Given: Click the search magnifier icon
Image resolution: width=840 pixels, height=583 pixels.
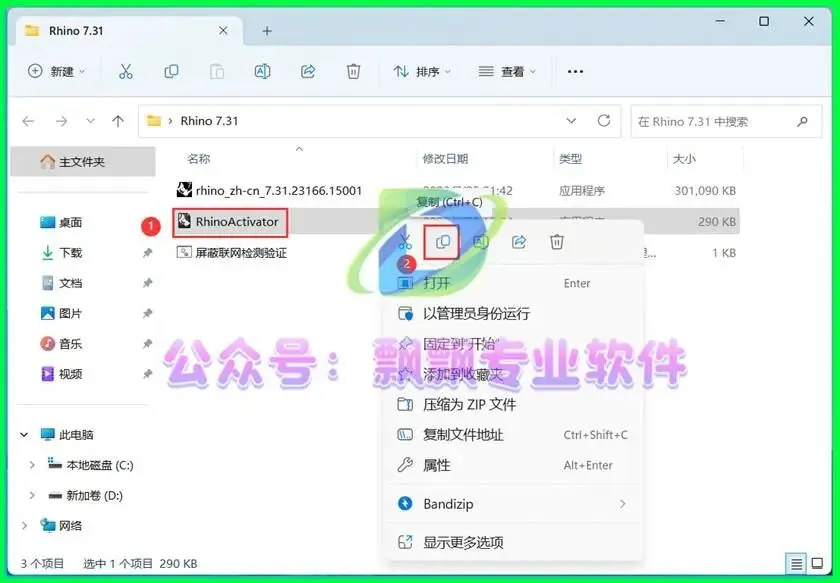Looking at the screenshot, I should click(802, 122).
